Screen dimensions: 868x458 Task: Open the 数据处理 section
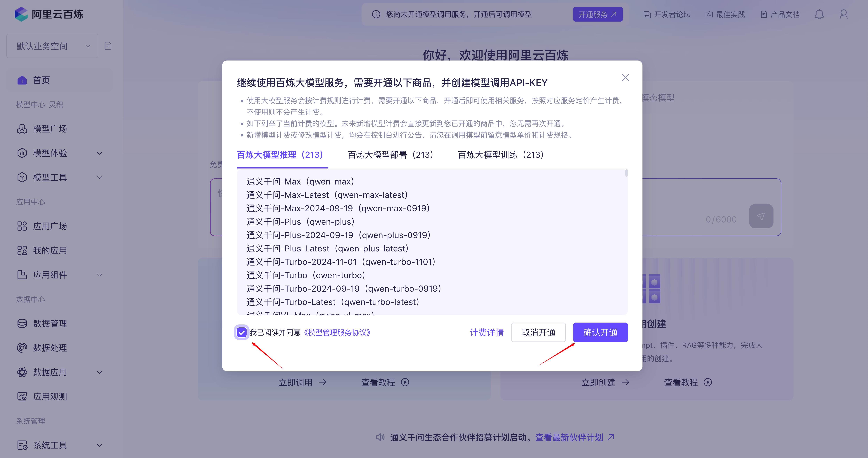[x=50, y=348]
